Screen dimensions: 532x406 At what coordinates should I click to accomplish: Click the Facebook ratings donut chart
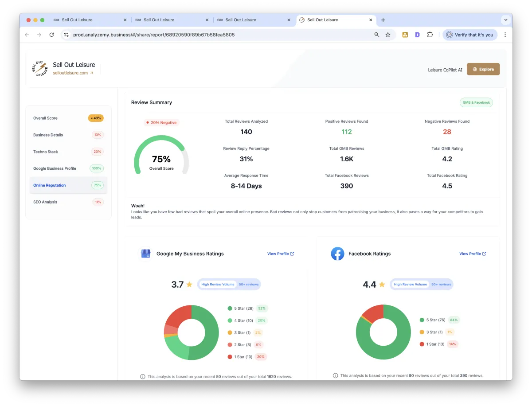[x=383, y=332]
